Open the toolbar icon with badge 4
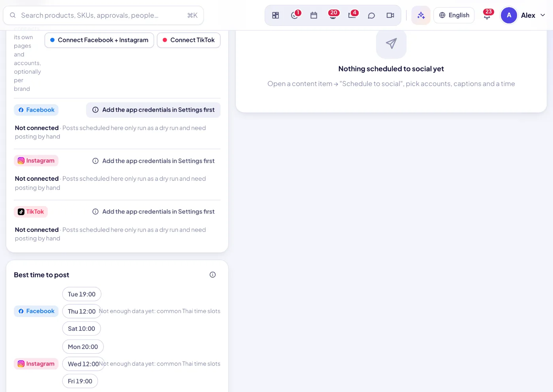This screenshot has height=392, width=553. (x=352, y=15)
